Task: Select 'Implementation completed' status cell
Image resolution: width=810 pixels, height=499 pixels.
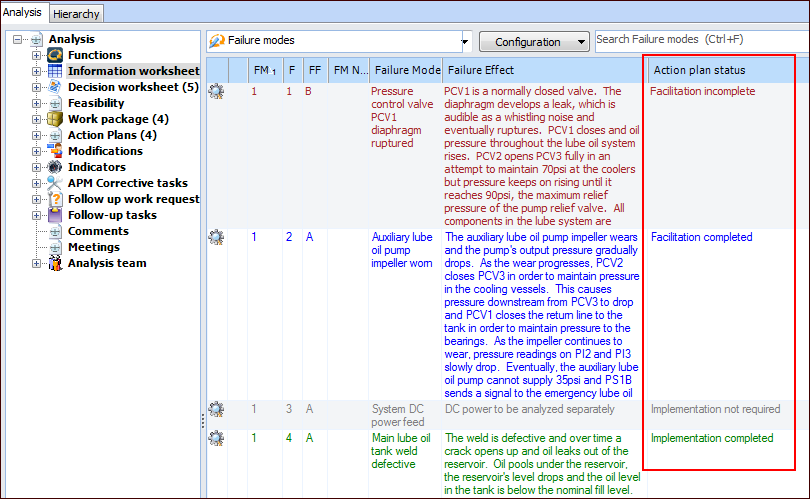Action: coord(712,438)
